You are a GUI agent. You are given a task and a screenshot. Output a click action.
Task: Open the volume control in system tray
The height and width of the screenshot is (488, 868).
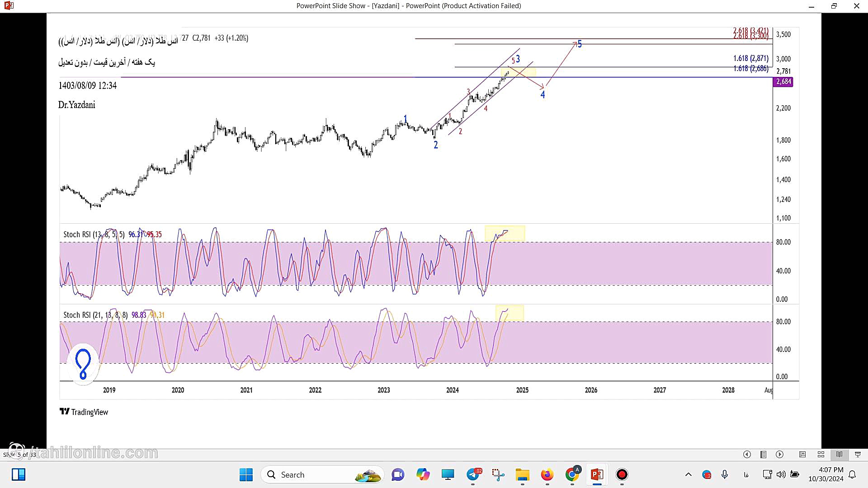point(781,474)
